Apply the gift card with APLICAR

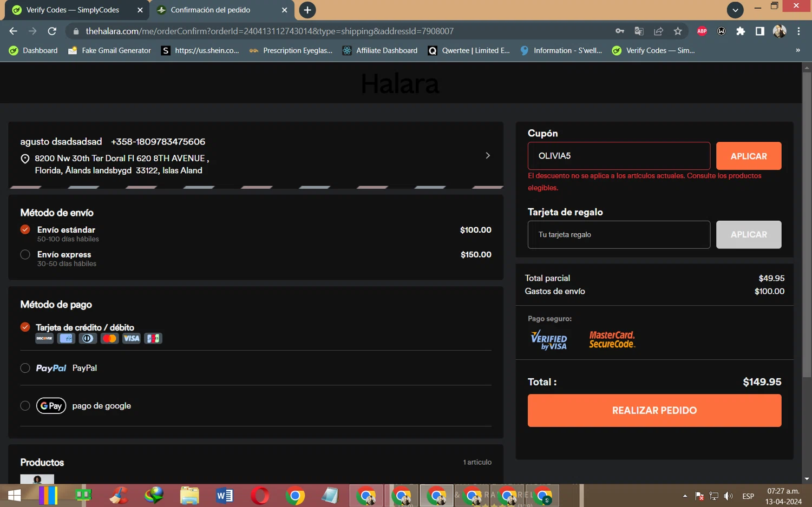pyautogui.click(x=749, y=235)
